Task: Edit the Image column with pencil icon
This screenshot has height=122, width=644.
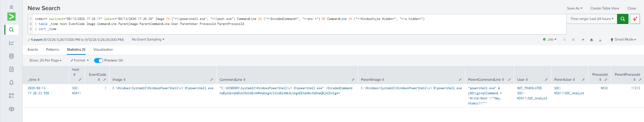Action: pos(211,80)
